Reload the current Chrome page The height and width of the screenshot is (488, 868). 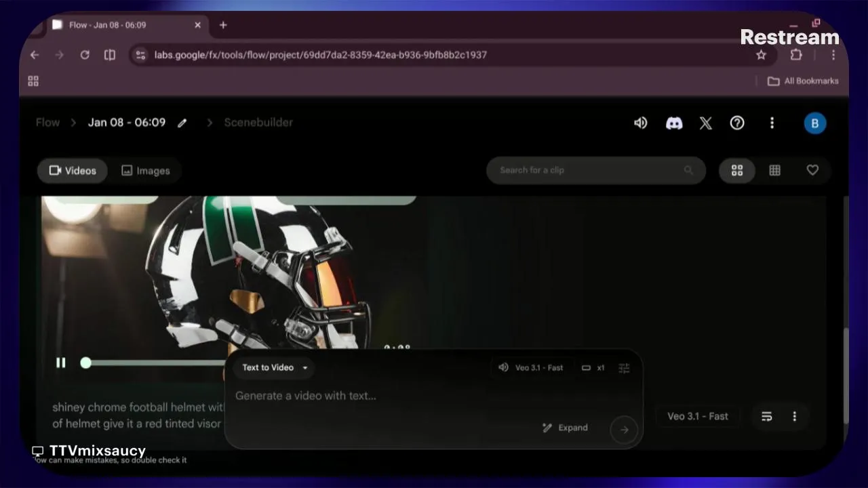click(x=85, y=55)
